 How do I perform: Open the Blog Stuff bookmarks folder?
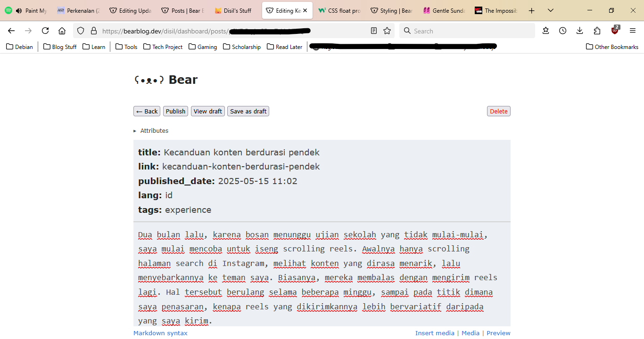(60, 47)
